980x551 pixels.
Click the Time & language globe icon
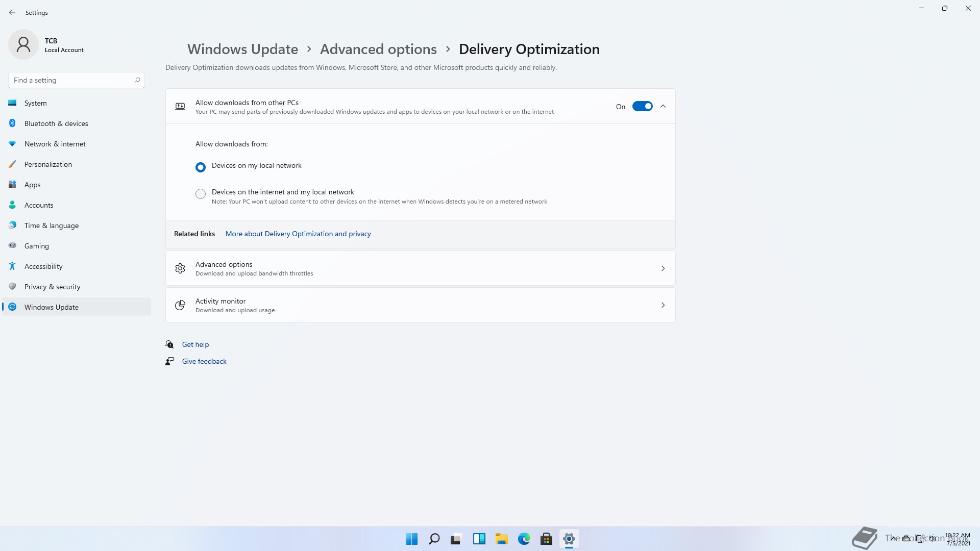pos(12,226)
